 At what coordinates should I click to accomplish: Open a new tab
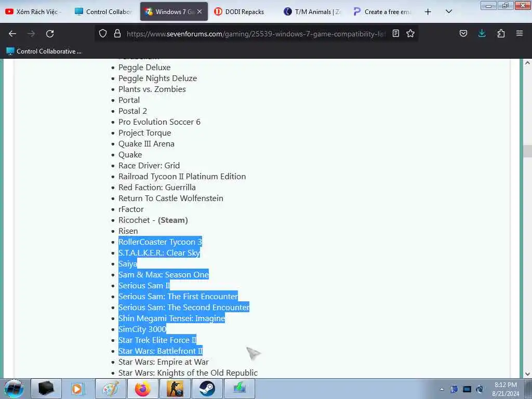coord(428,12)
